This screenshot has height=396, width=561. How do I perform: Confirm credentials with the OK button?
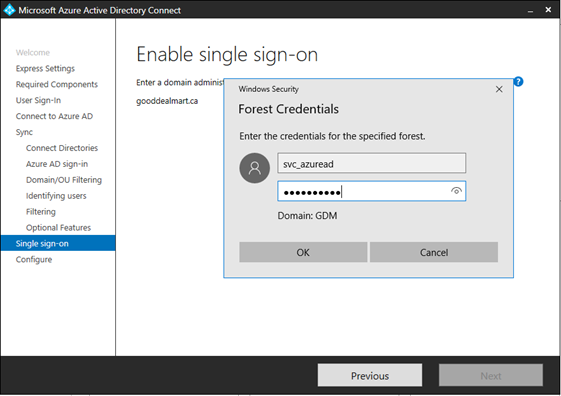click(303, 252)
